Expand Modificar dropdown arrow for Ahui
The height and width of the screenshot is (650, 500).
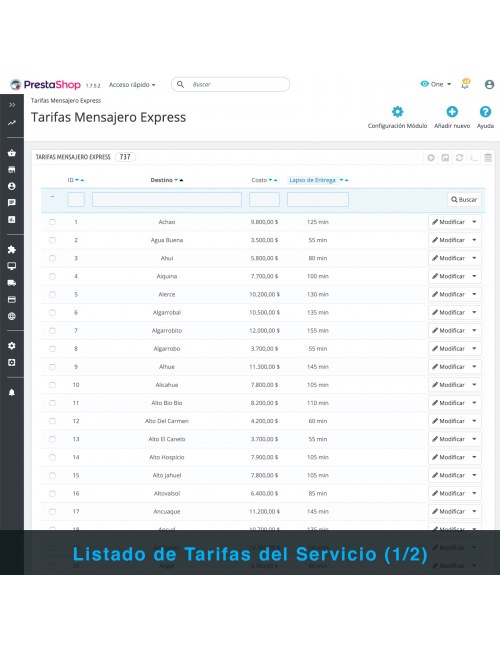click(475, 258)
